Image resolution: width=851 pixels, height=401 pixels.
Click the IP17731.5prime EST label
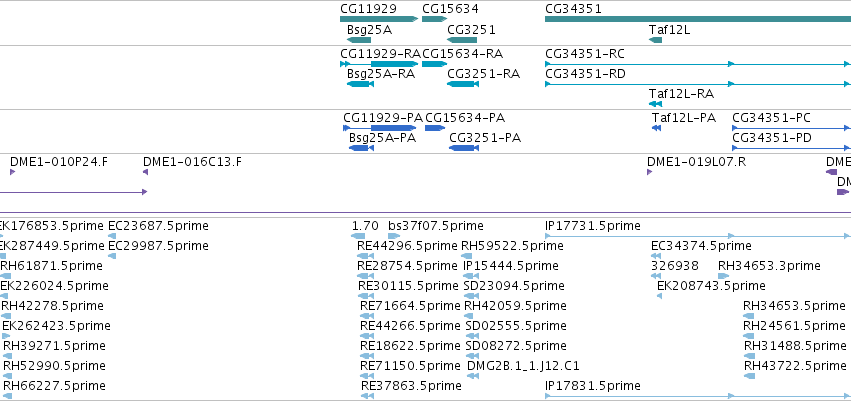593,226
